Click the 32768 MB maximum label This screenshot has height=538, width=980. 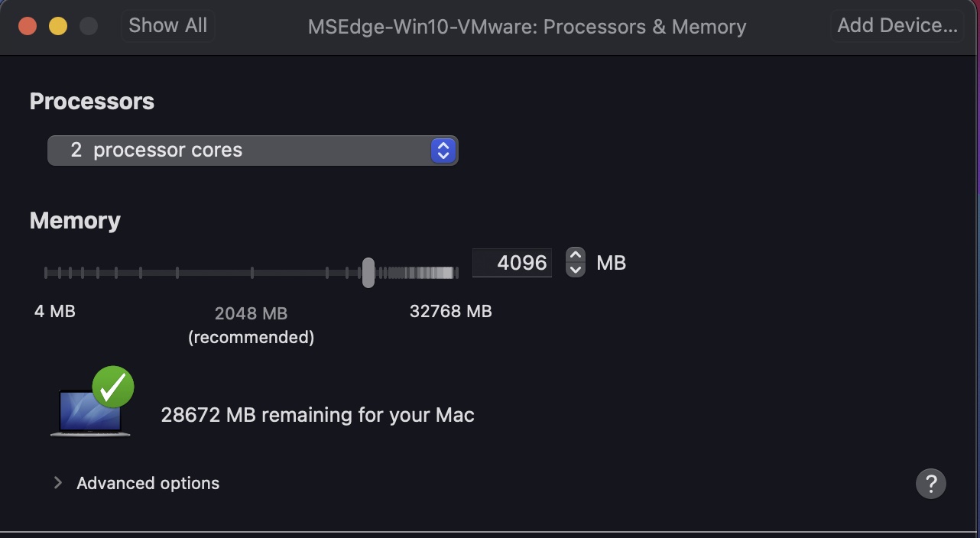pyautogui.click(x=450, y=311)
